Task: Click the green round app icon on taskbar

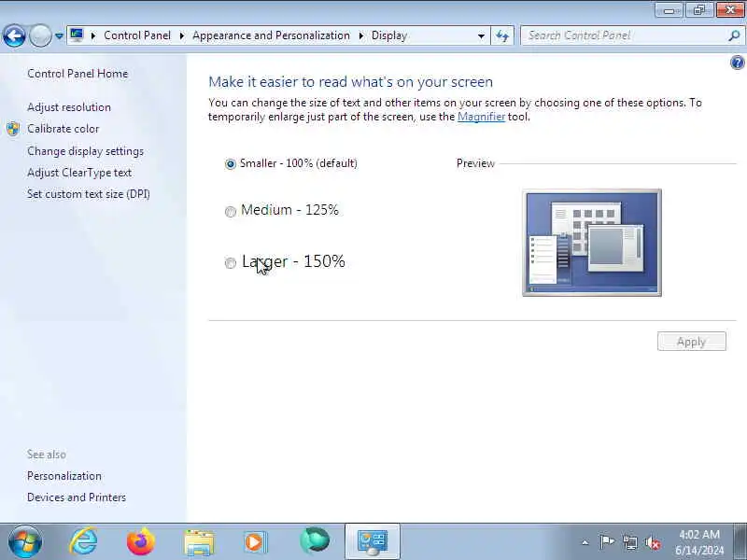Action: point(315,541)
